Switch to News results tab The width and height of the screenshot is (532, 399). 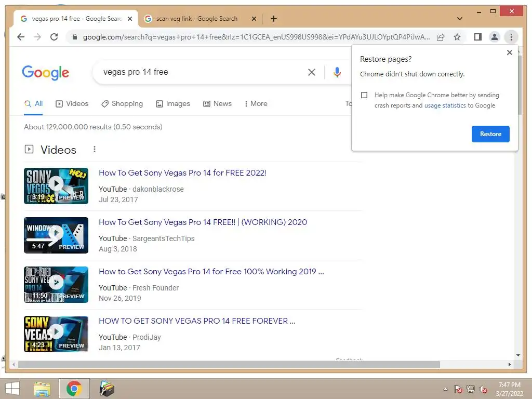coord(218,104)
